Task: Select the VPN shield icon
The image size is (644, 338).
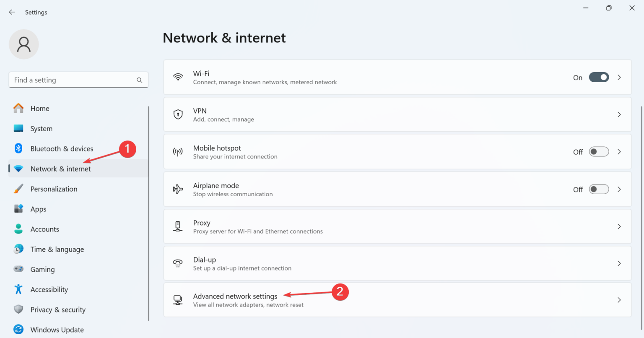Action: pyautogui.click(x=178, y=114)
